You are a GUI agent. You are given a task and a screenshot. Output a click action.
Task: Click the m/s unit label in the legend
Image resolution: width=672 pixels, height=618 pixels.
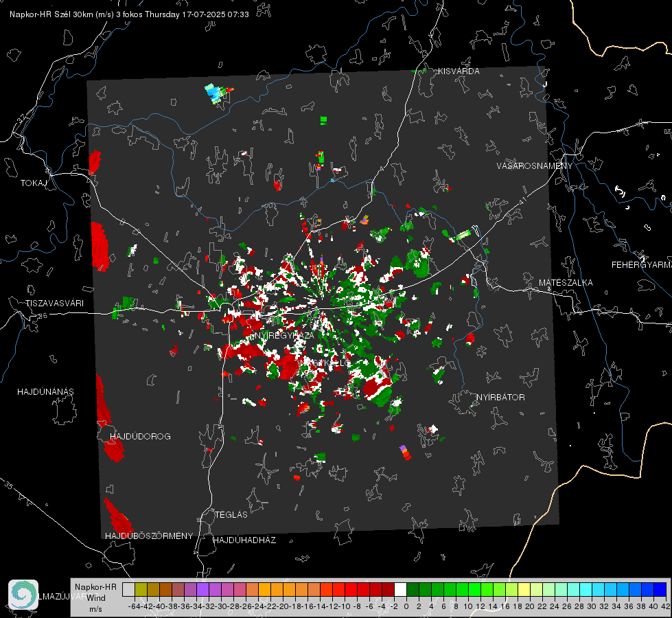[95, 609]
